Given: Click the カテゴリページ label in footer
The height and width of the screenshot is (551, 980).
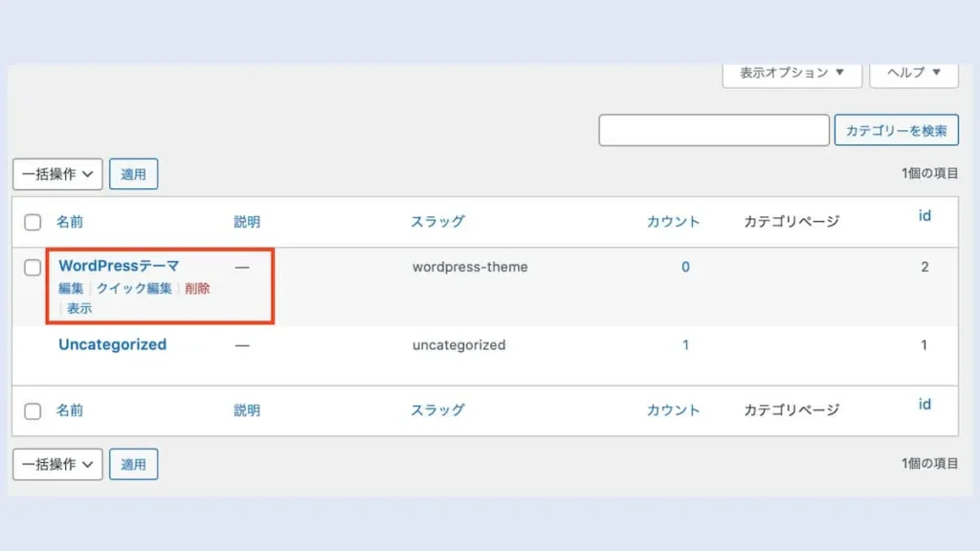Looking at the screenshot, I should [791, 410].
